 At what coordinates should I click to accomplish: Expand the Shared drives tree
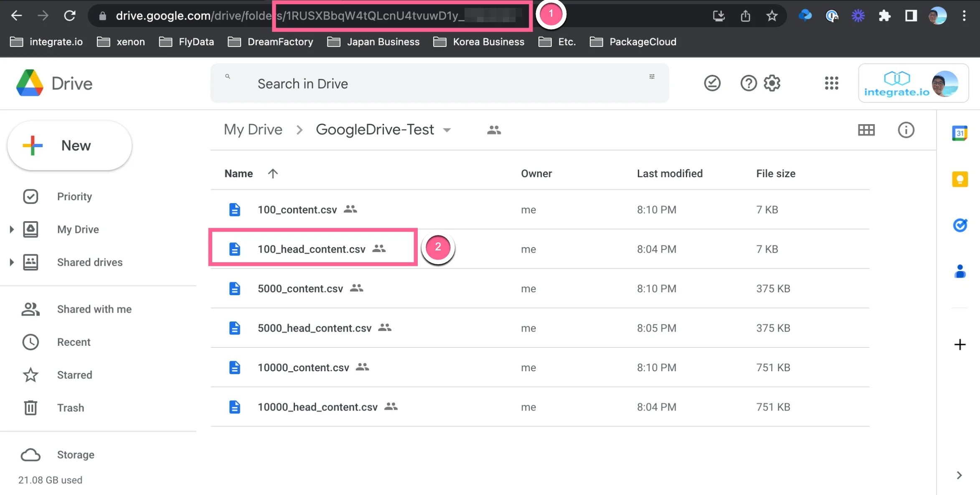tap(12, 262)
